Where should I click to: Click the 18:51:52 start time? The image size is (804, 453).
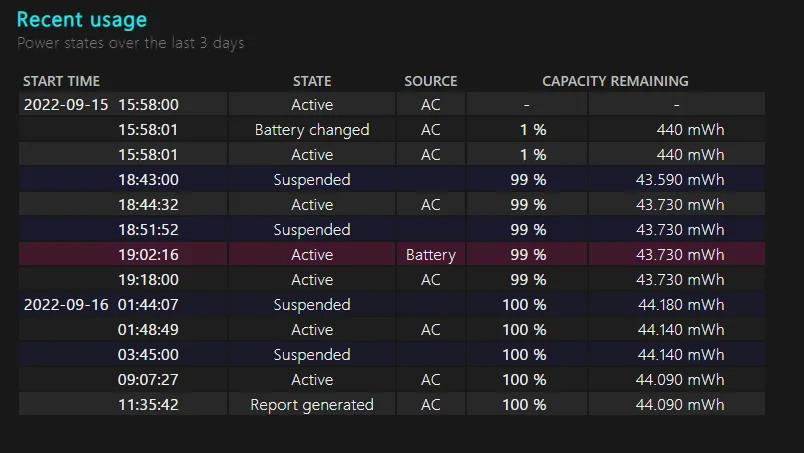148,230
